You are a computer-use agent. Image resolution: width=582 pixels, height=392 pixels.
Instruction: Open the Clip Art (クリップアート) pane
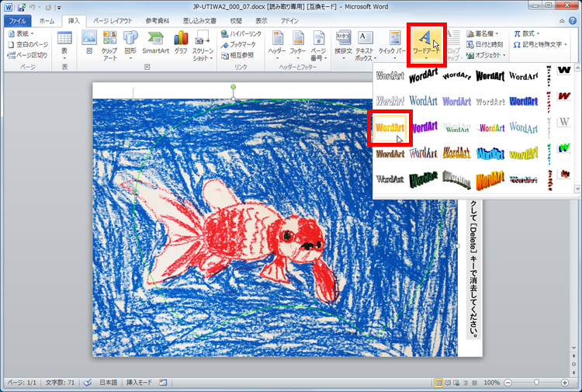click(x=109, y=46)
